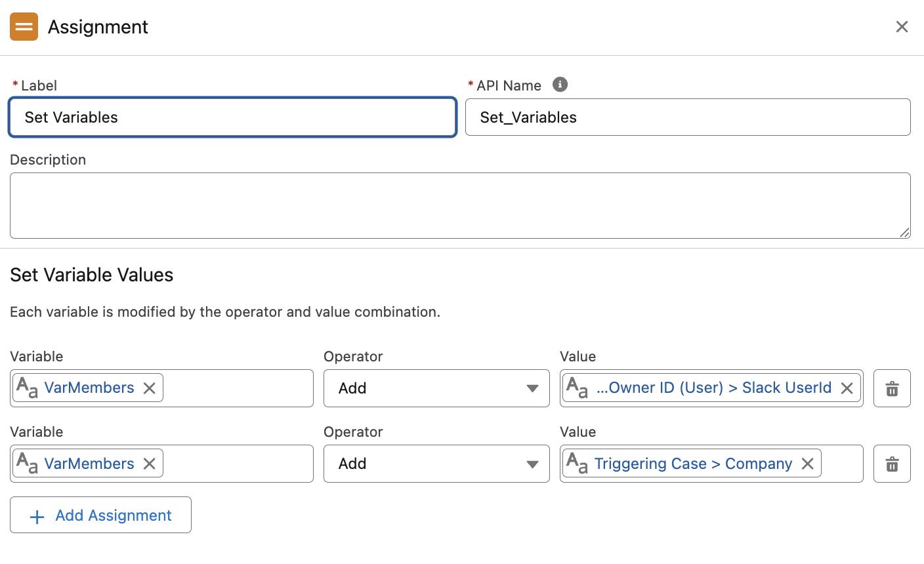Remove VarMembers from second Variable field
This screenshot has width=924, height=564.
(x=150, y=464)
